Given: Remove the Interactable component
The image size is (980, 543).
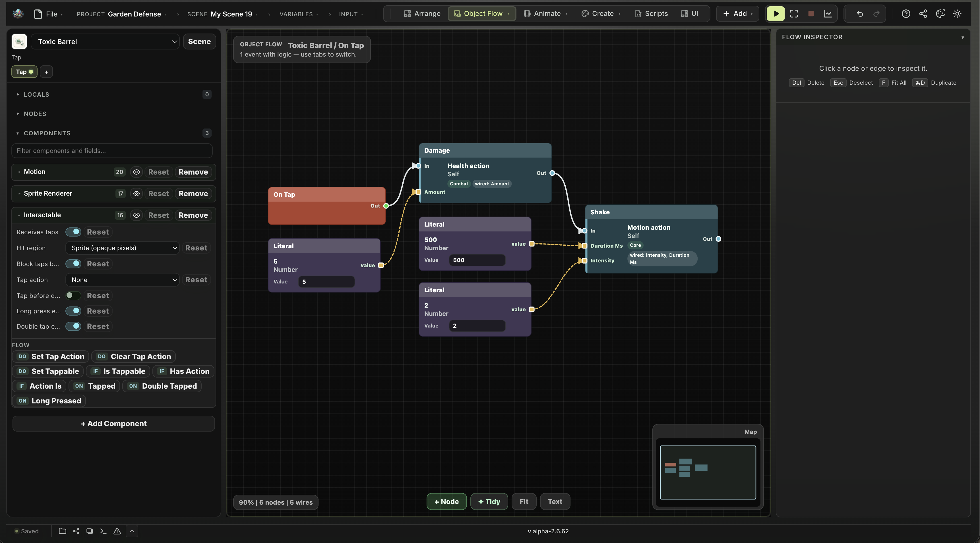Looking at the screenshot, I should 193,215.
